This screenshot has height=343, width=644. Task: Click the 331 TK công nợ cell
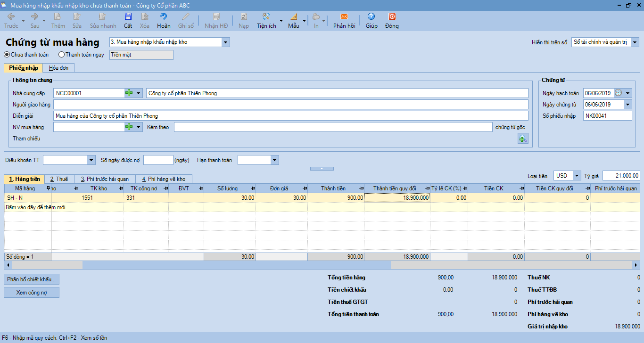146,198
